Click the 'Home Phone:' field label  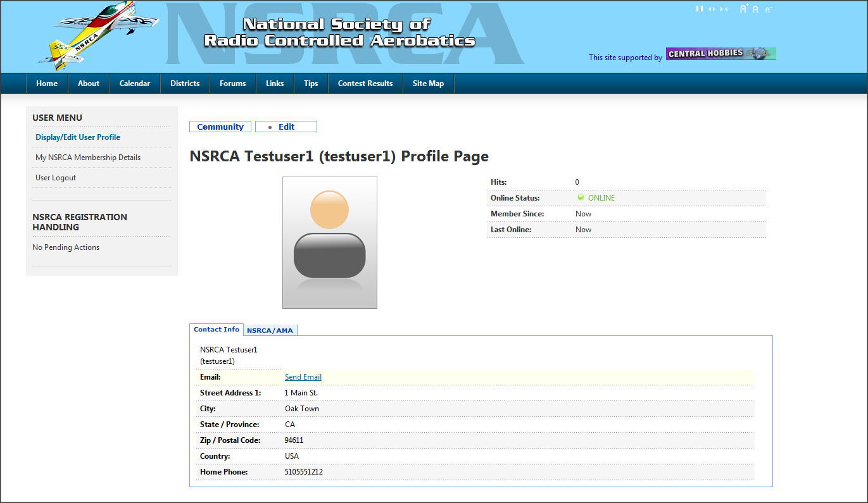[x=224, y=472]
